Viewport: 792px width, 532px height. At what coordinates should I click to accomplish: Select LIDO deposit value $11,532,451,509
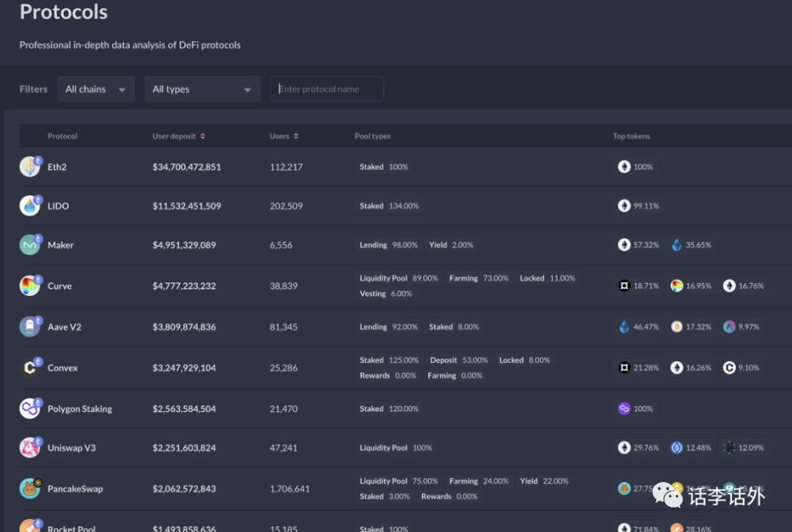coord(187,206)
